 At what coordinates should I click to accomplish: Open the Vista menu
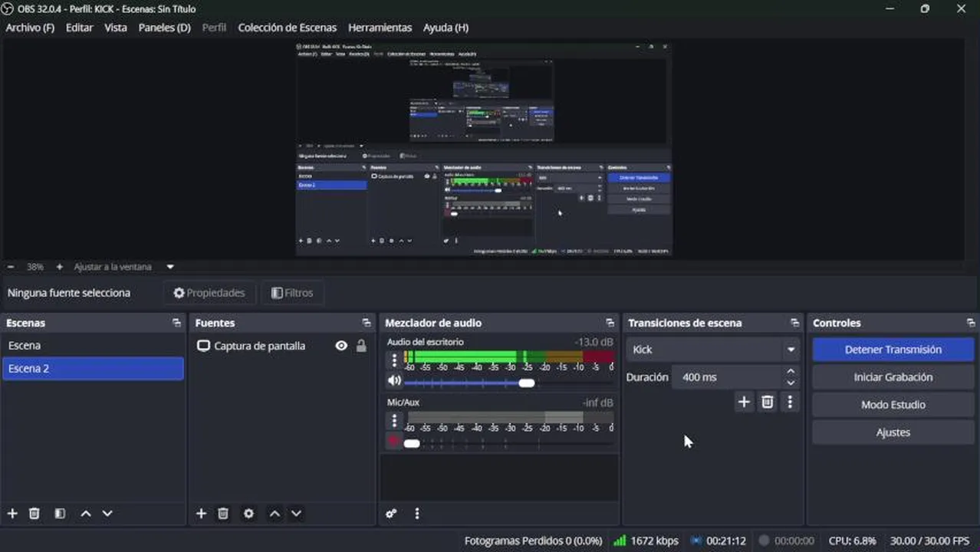(116, 28)
